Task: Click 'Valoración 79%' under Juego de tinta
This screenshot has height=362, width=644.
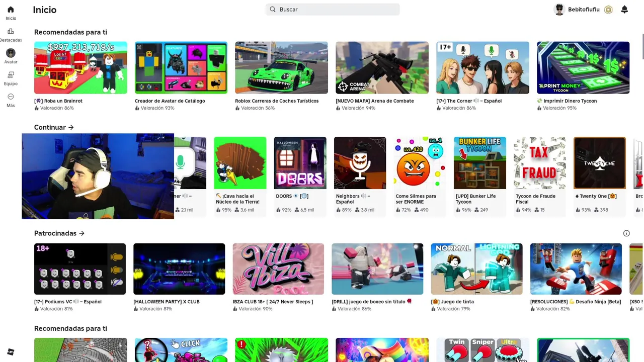Action: (x=453, y=309)
